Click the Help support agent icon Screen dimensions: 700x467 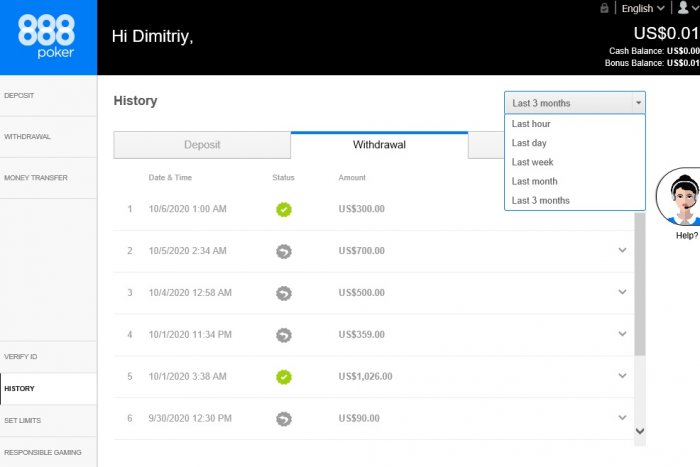[x=685, y=197]
